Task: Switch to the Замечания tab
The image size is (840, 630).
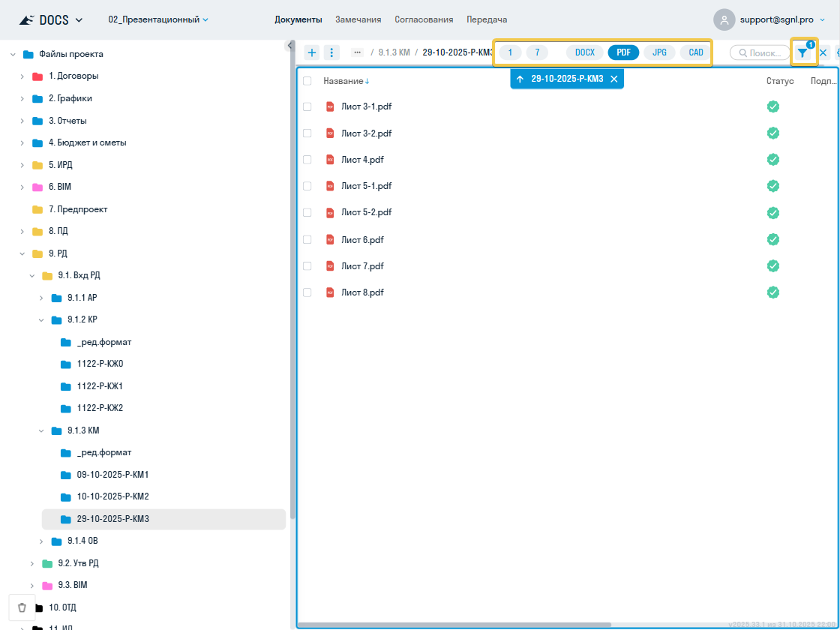Action: [358, 19]
